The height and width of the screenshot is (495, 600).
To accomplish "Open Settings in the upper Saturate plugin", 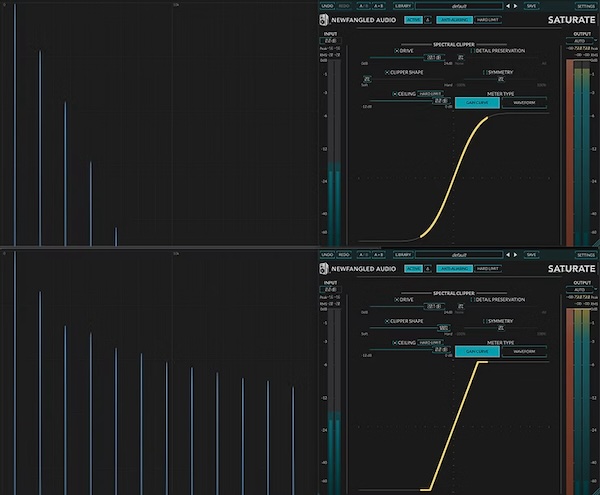I will [585, 6].
